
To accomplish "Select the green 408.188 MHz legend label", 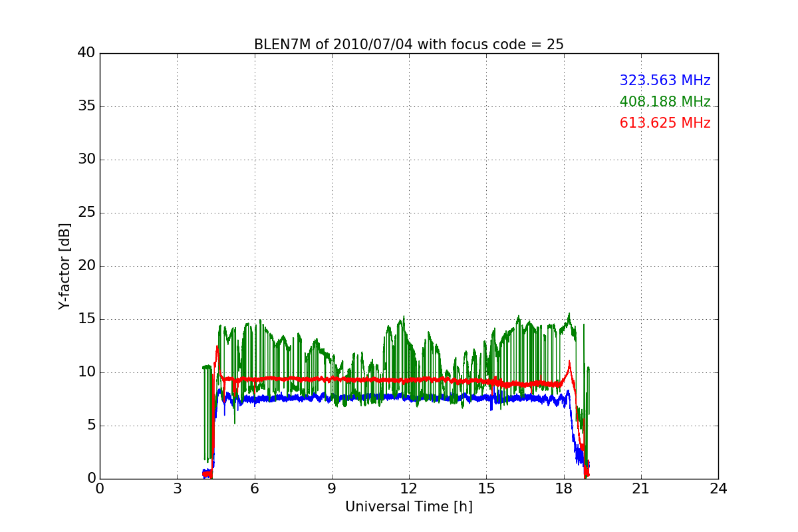I will click(665, 102).
